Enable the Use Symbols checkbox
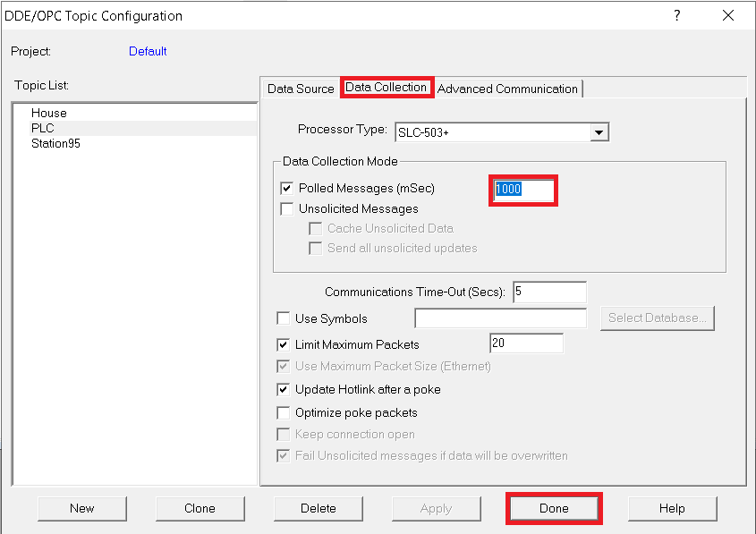756x534 pixels. 283,318
